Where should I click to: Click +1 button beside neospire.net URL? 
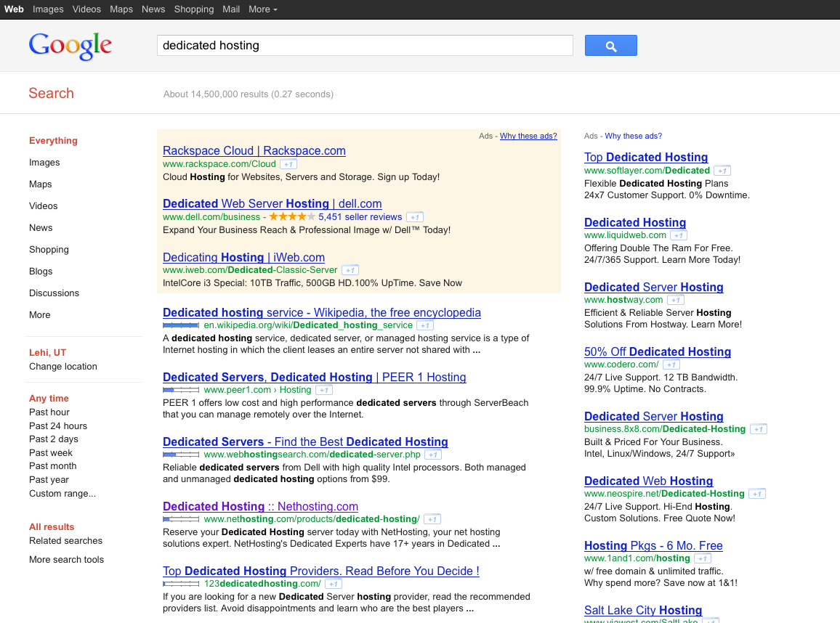click(x=757, y=494)
